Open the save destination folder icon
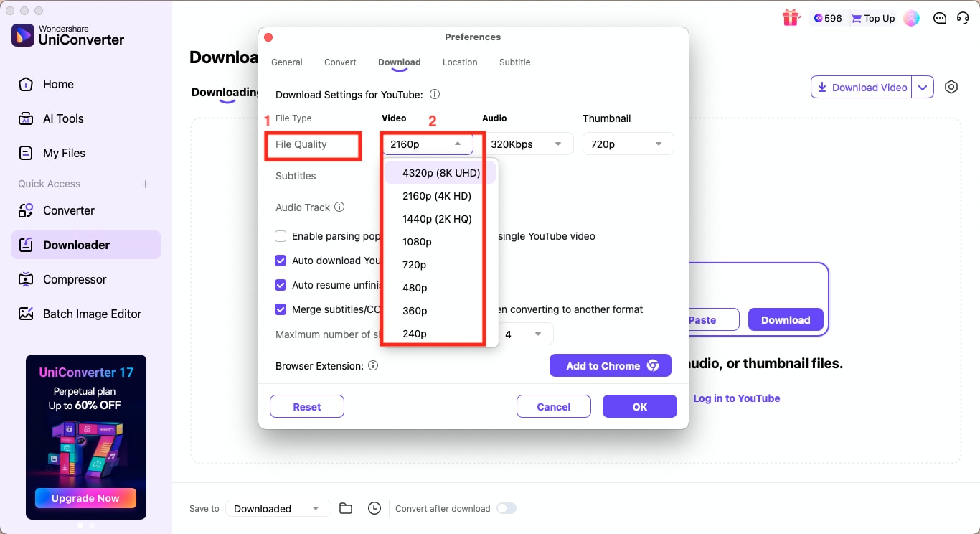 coord(345,508)
